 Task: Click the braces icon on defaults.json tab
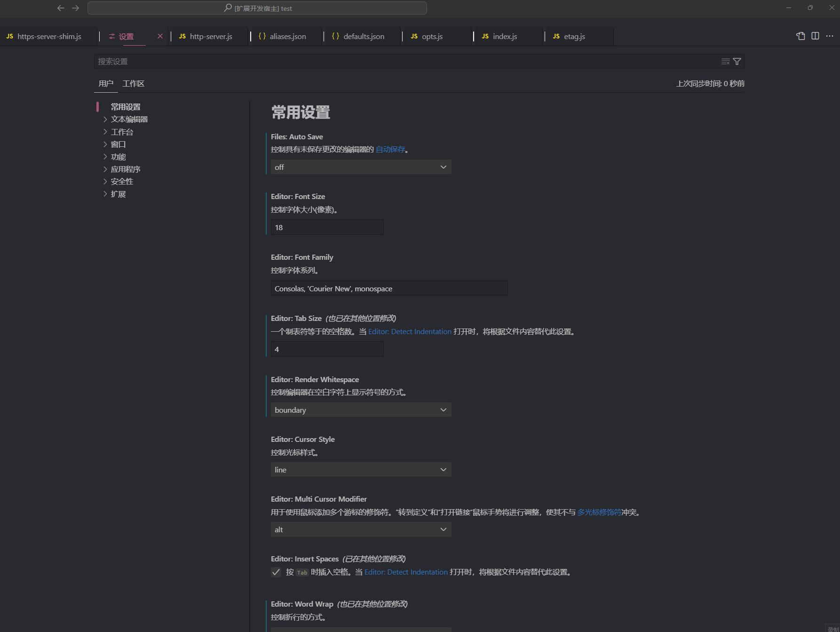[x=335, y=36]
